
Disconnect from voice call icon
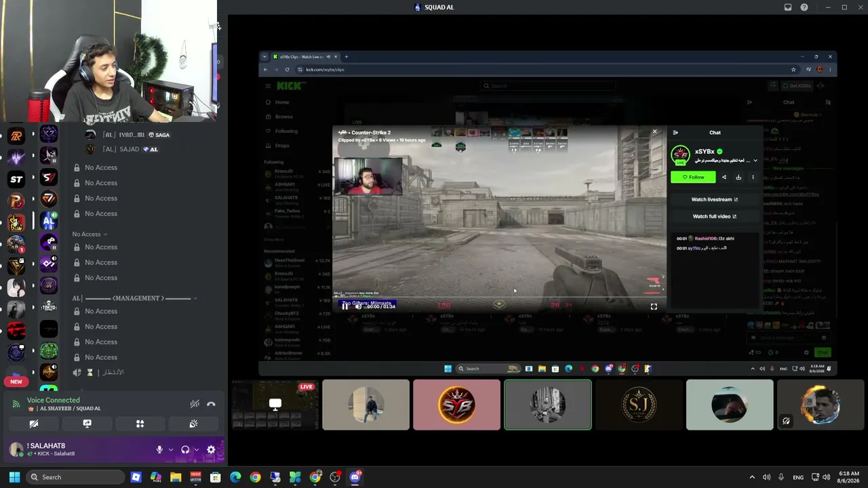click(211, 404)
